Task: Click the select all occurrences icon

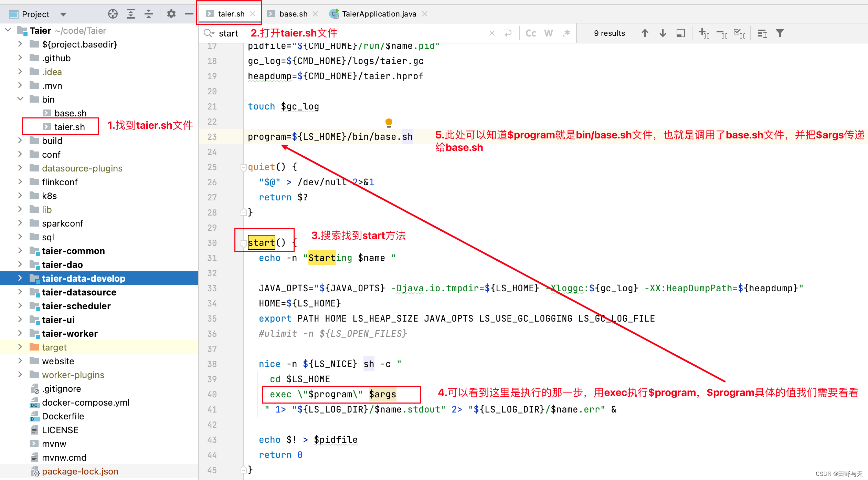Action: 739,33
